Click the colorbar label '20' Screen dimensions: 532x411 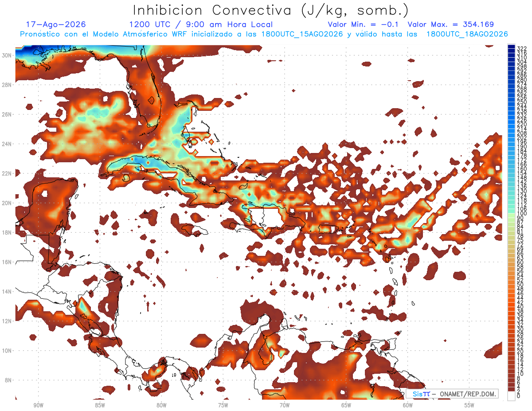coord(520,351)
